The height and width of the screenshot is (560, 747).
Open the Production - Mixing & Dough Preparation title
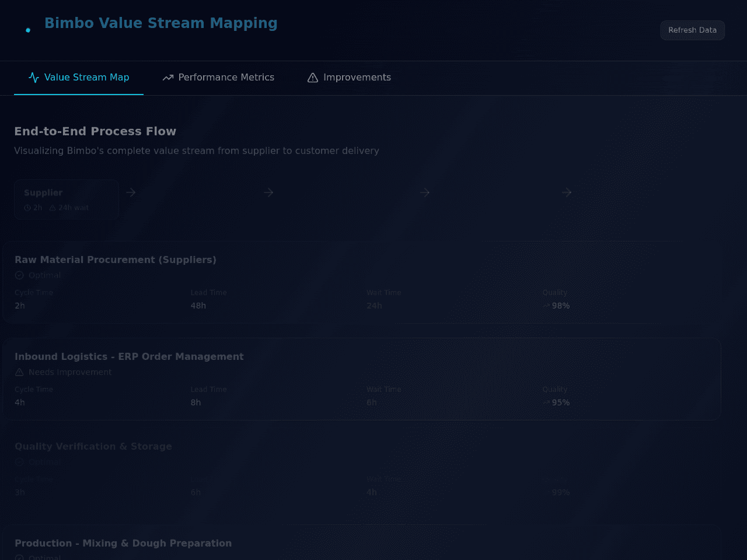pos(123,543)
